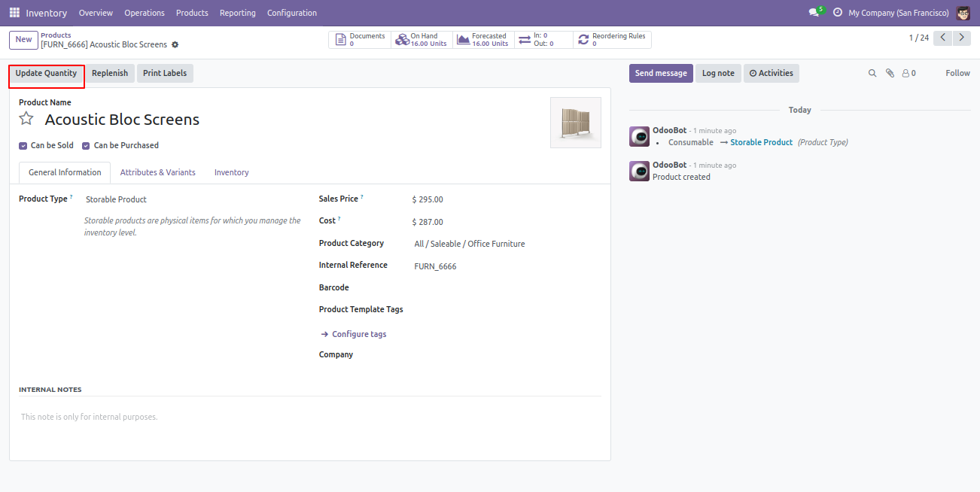Open the Configuration menu
The image size is (980, 492).
[292, 13]
